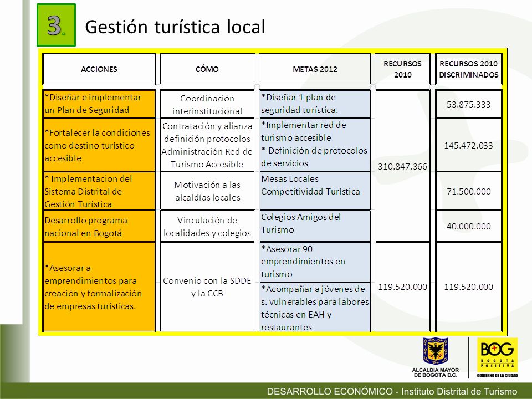The image size is (532, 399).
Task: Click the 'Vinculación de localidades y colegios' cell
Action: pos(207,226)
